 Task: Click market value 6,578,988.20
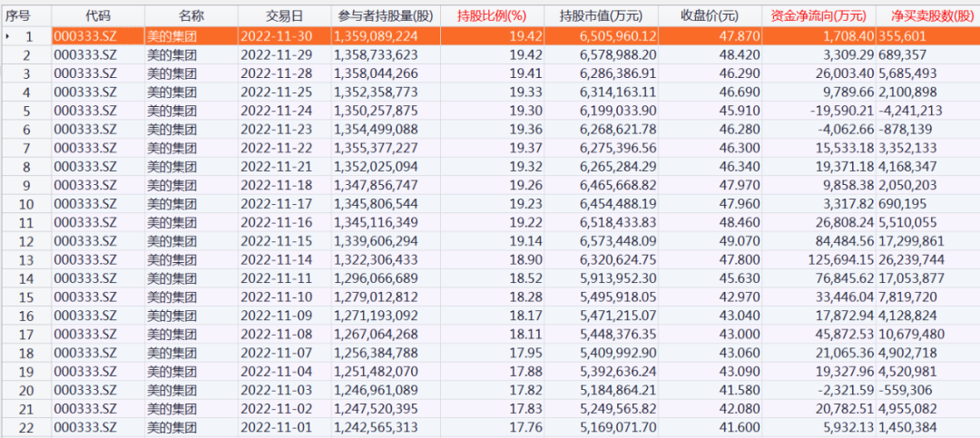click(619, 55)
